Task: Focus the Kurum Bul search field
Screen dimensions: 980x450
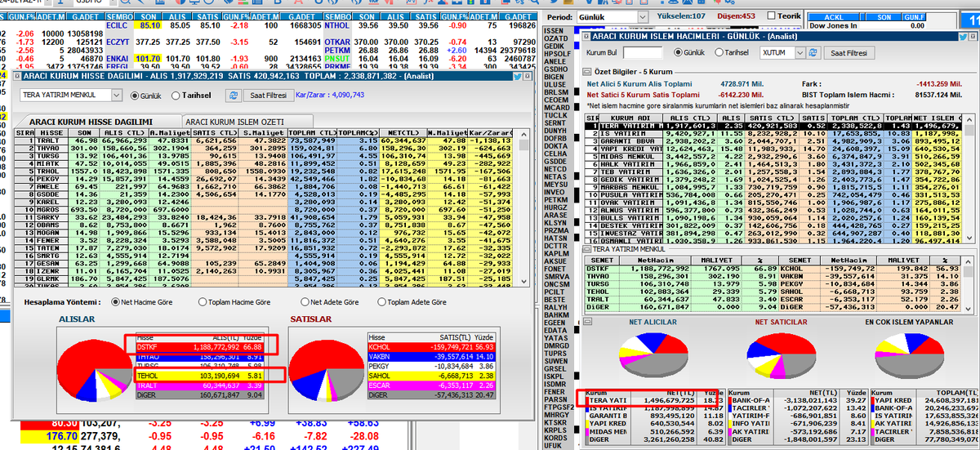Action: pos(644,52)
